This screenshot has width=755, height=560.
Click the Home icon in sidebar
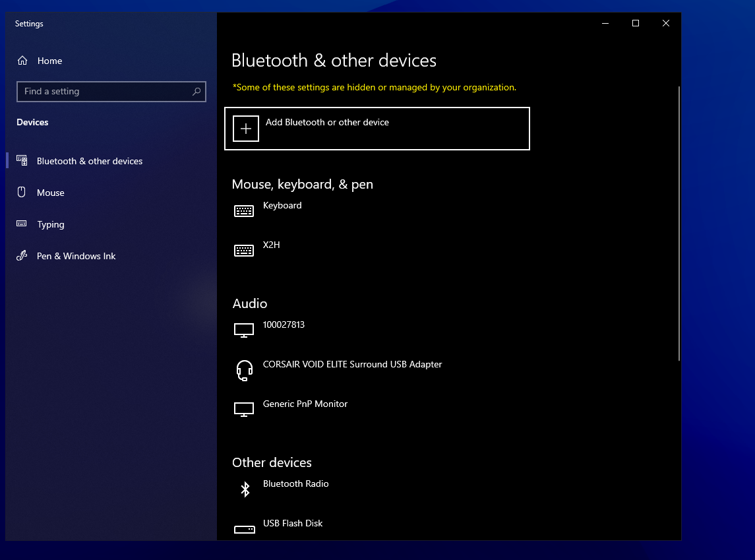pyautogui.click(x=22, y=61)
